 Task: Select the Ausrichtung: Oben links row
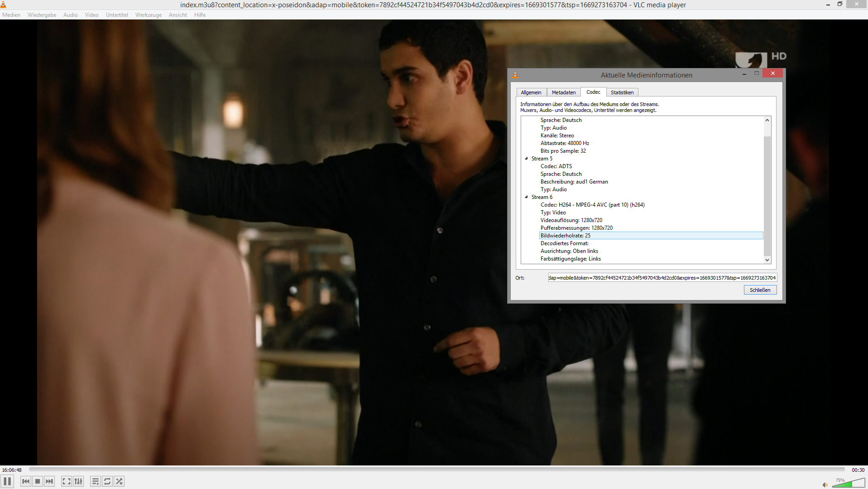[569, 251]
